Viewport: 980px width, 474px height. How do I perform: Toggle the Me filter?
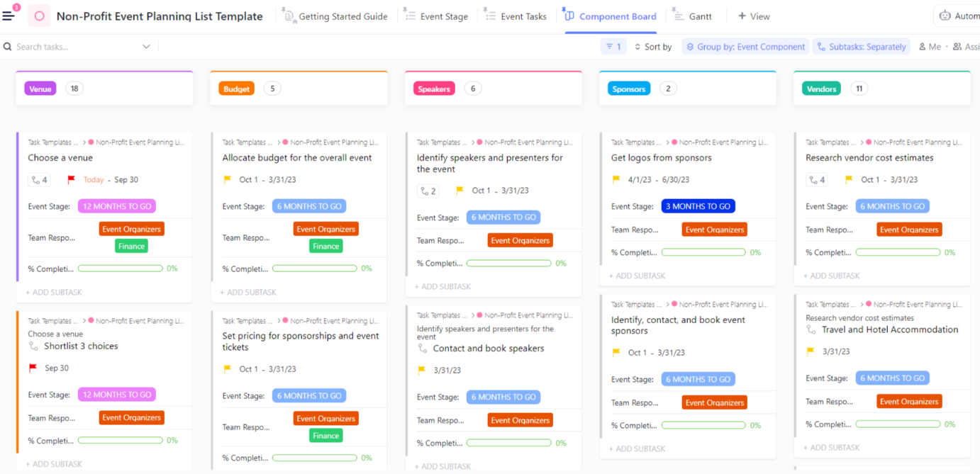930,47
